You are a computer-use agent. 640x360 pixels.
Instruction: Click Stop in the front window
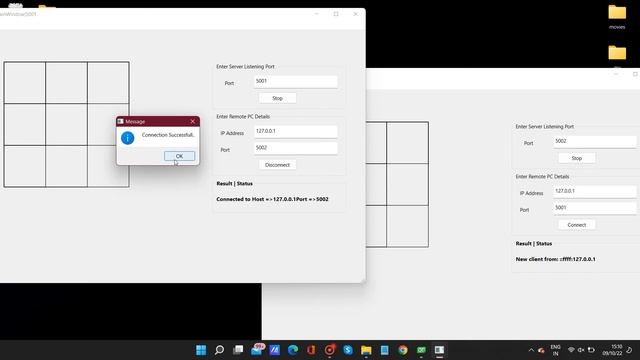coord(277,98)
